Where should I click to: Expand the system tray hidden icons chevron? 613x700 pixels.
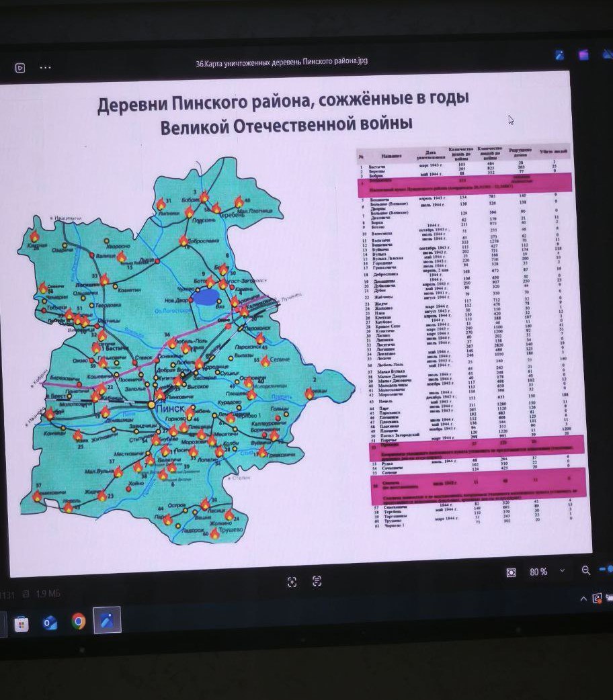[x=583, y=598]
